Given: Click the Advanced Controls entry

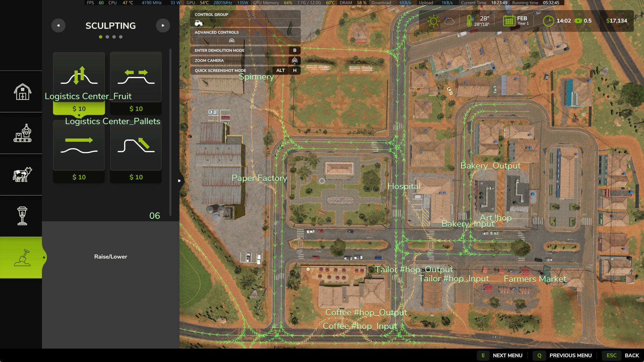Looking at the screenshot, I should [246, 36].
